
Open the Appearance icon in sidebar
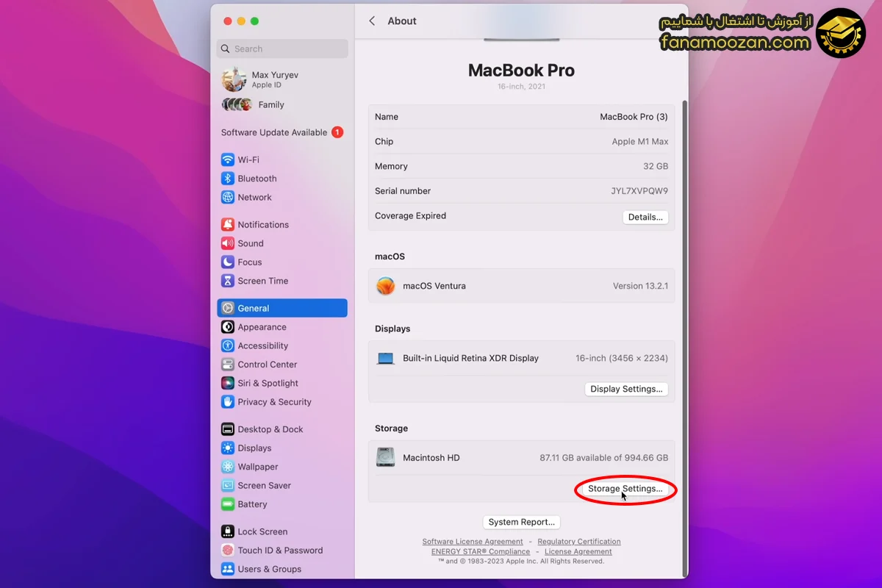point(228,327)
